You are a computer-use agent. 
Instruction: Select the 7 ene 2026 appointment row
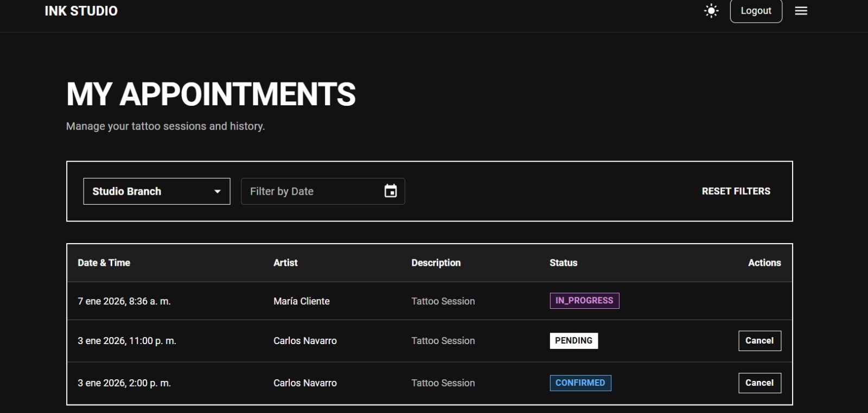coord(124,301)
